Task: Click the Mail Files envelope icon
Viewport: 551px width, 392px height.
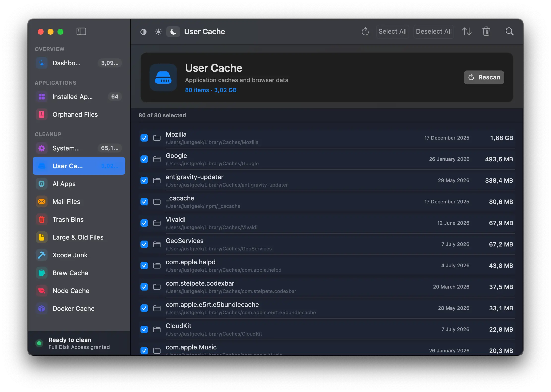Action: pyautogui.click(x=42, y=201)
